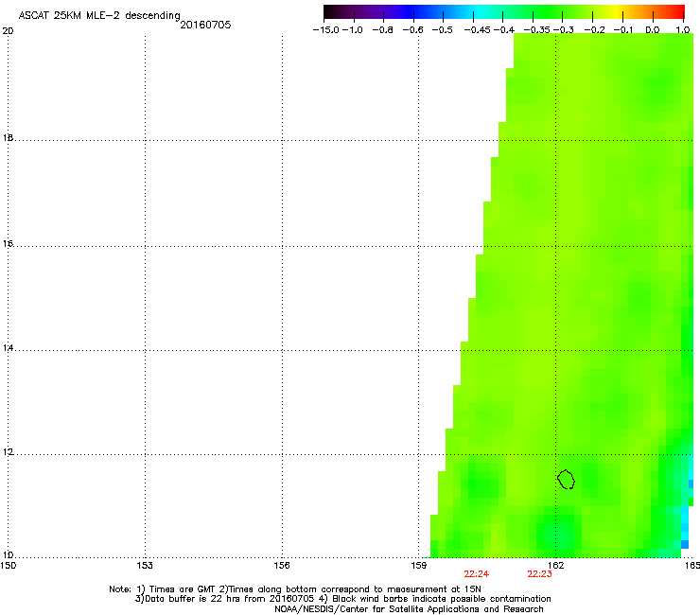Click the 1.0 color scale label
The image size is (700, 615).
(683, 30)
